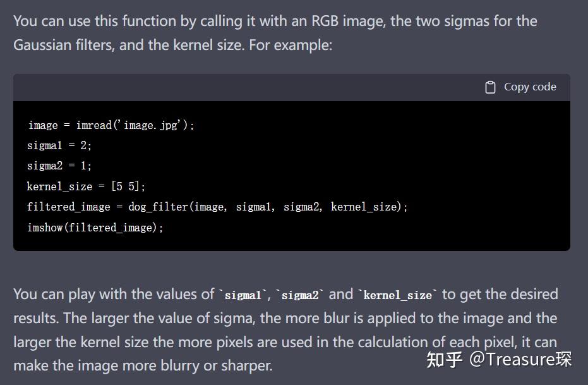588x385 pixels.
Task: Click the sentence 'make the image more blurry'
Action: click(107, 365)
